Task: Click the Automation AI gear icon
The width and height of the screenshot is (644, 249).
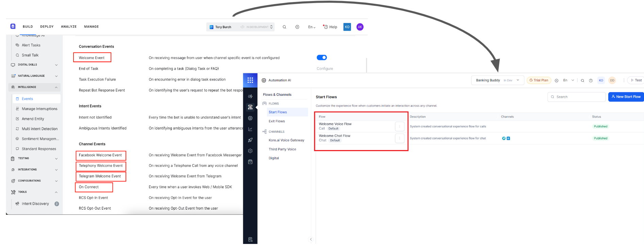Action: [x=264, y=81]
